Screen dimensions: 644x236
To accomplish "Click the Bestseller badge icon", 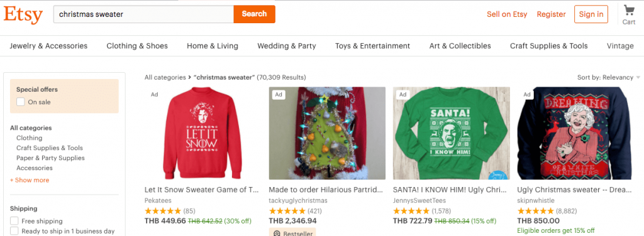I will point(277,233).
